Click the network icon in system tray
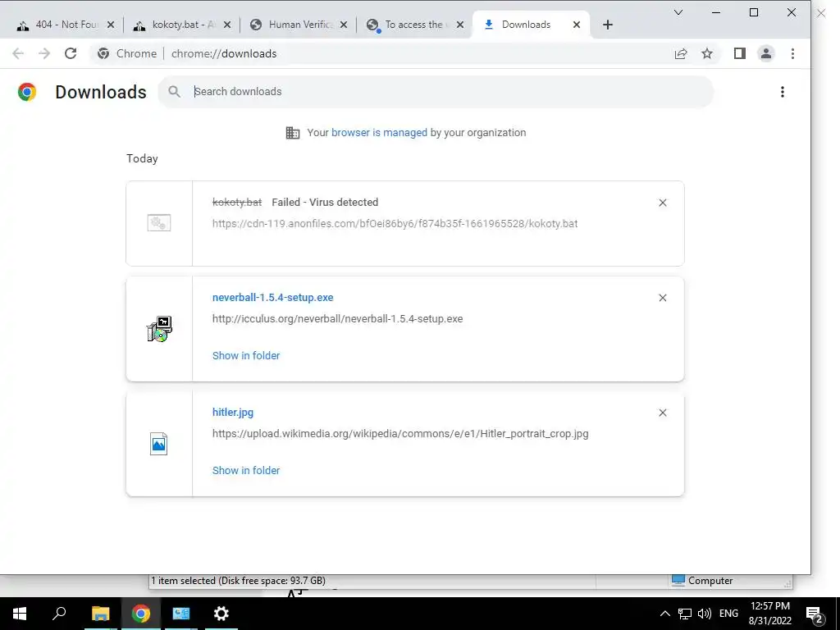This screenshot has height=630, width=840. (x=685, y=614)
